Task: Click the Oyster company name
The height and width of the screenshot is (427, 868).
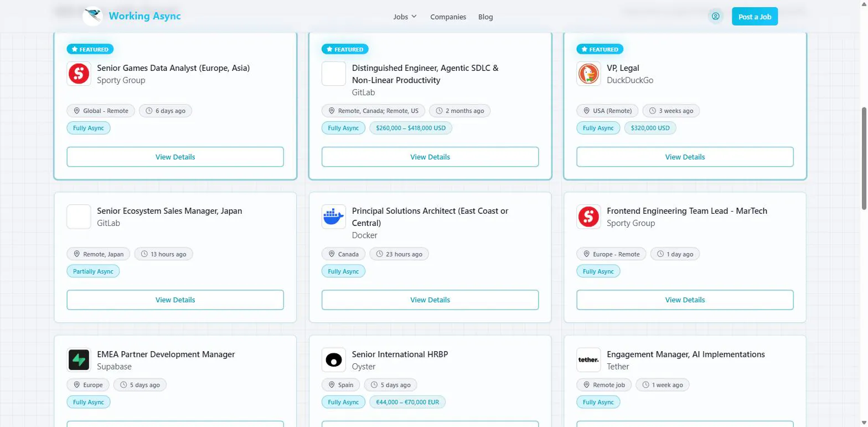Action: (364, 367)
